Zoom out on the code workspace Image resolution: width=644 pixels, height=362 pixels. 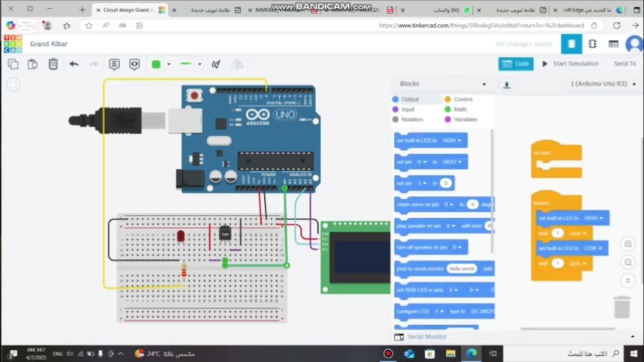tap(627, 262)
